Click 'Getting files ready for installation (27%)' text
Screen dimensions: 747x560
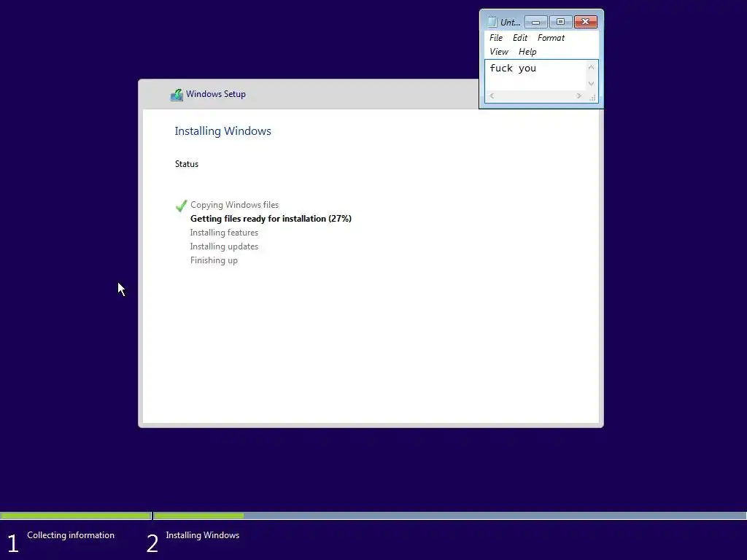(x=271, y=219)
